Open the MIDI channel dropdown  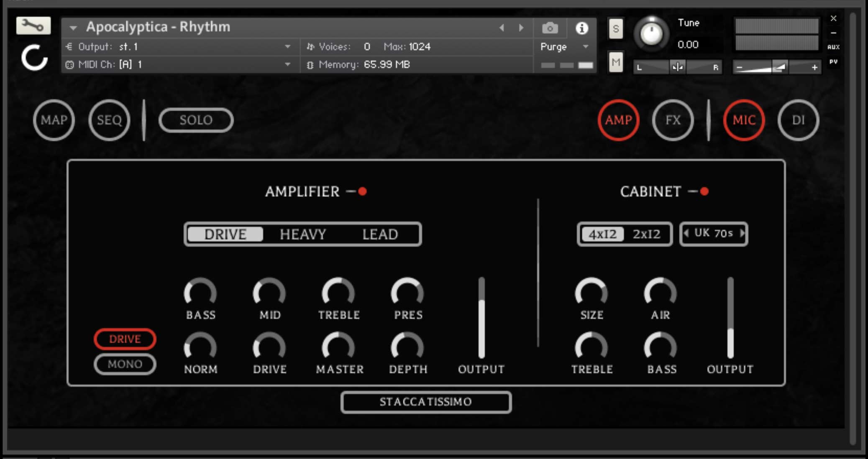point(287,64)
